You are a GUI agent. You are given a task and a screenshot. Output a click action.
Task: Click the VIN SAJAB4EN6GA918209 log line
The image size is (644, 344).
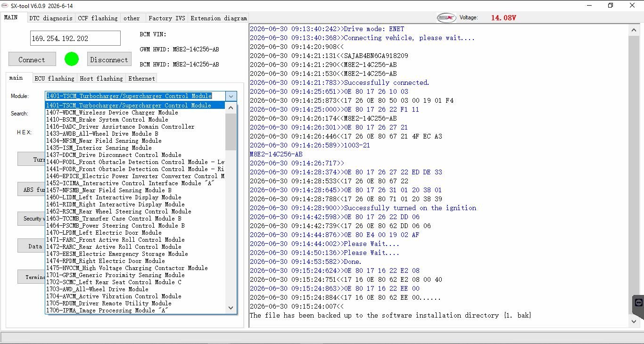point(329,56)
